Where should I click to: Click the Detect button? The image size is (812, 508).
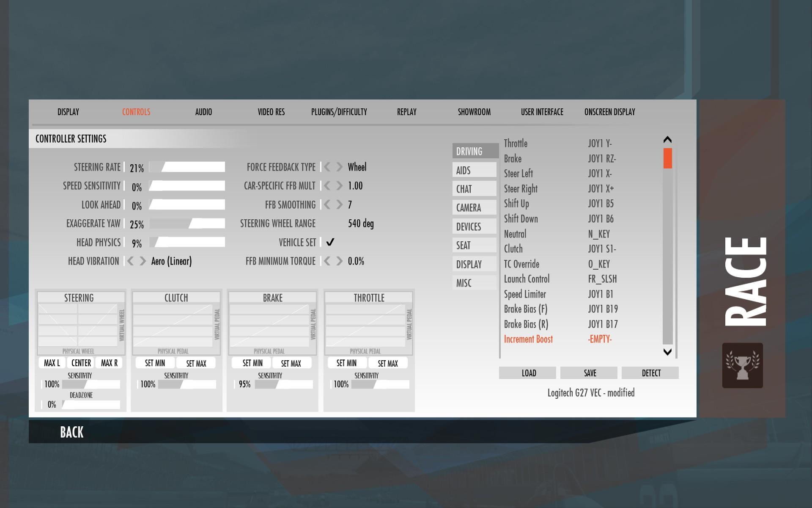click(x=650, y=373)
